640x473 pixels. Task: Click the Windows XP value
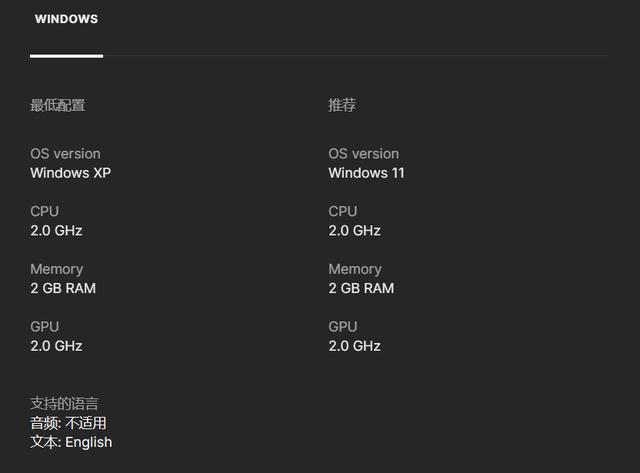click(x=70, y=173)
